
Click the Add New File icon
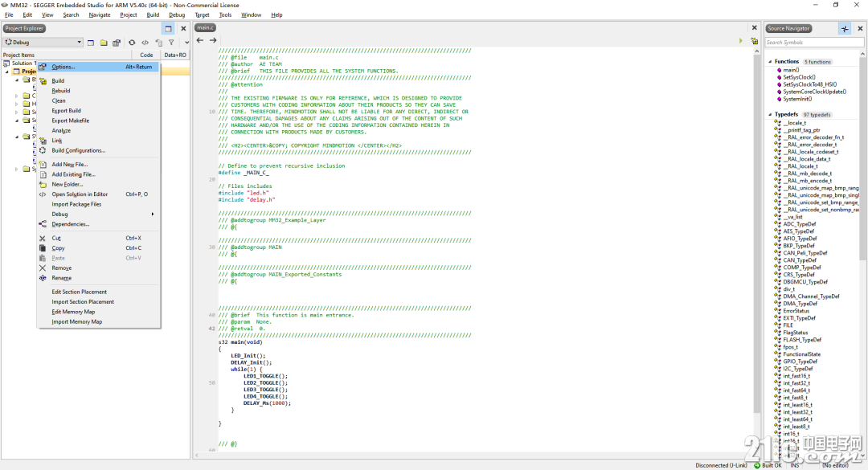43,165
